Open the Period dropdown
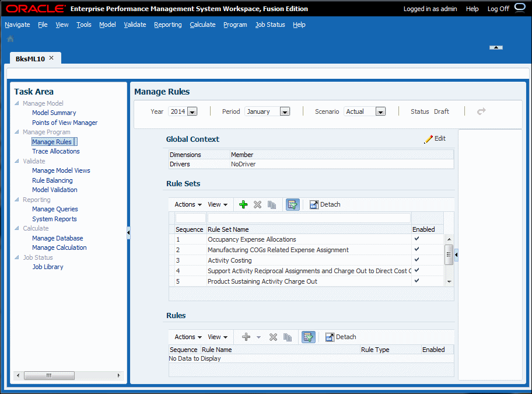532x394 pixels. tap(285, 111)
